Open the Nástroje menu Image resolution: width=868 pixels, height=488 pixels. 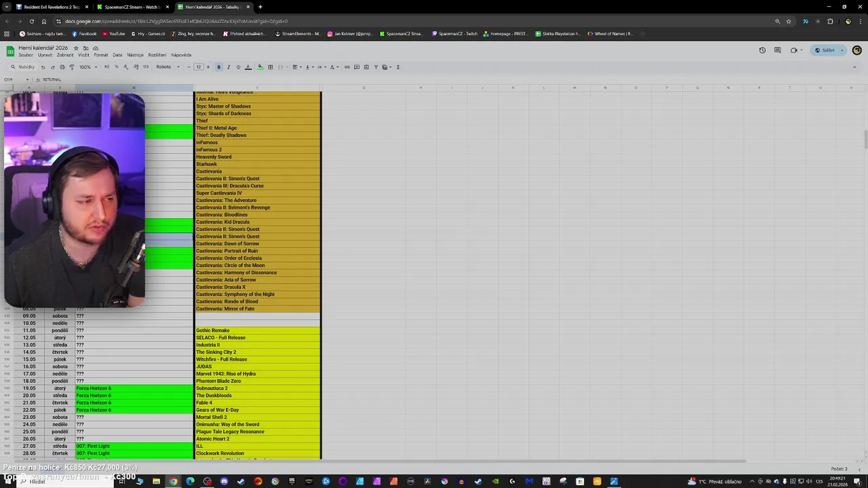click(x=135, y=55)
